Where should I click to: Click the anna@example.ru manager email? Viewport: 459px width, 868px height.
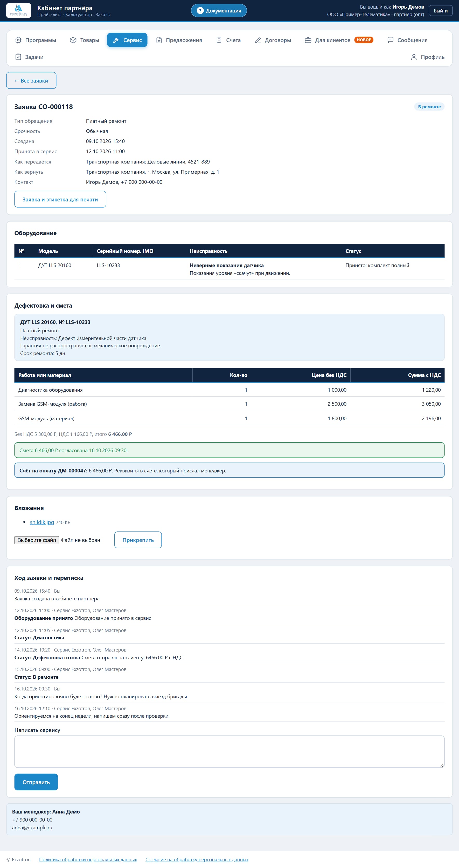32,828
